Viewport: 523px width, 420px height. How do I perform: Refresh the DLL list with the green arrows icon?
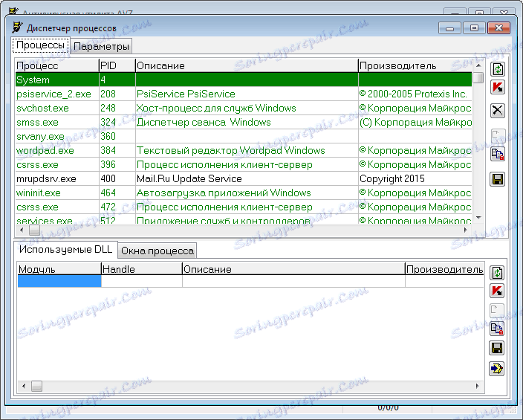pos(497,273)
